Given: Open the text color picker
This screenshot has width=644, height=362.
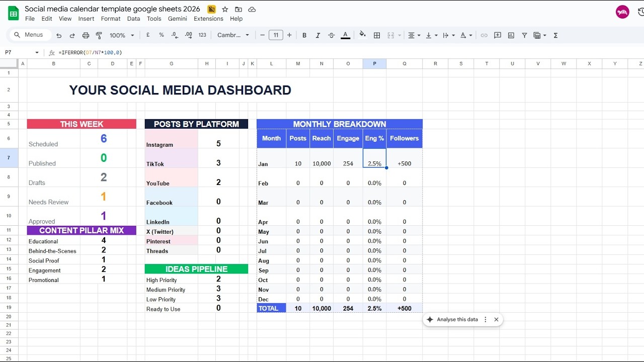Looking at the screenshot, I should point(346,35).
